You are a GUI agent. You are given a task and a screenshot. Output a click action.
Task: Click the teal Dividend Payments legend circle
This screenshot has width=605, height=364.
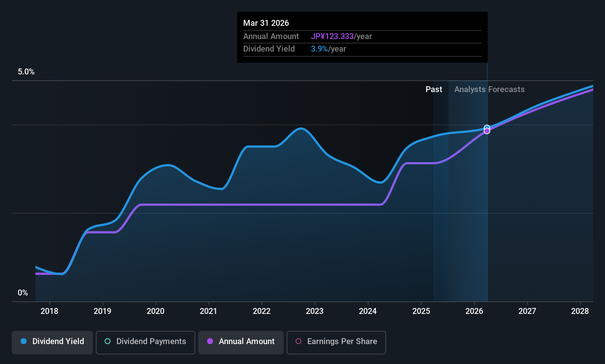108,341
